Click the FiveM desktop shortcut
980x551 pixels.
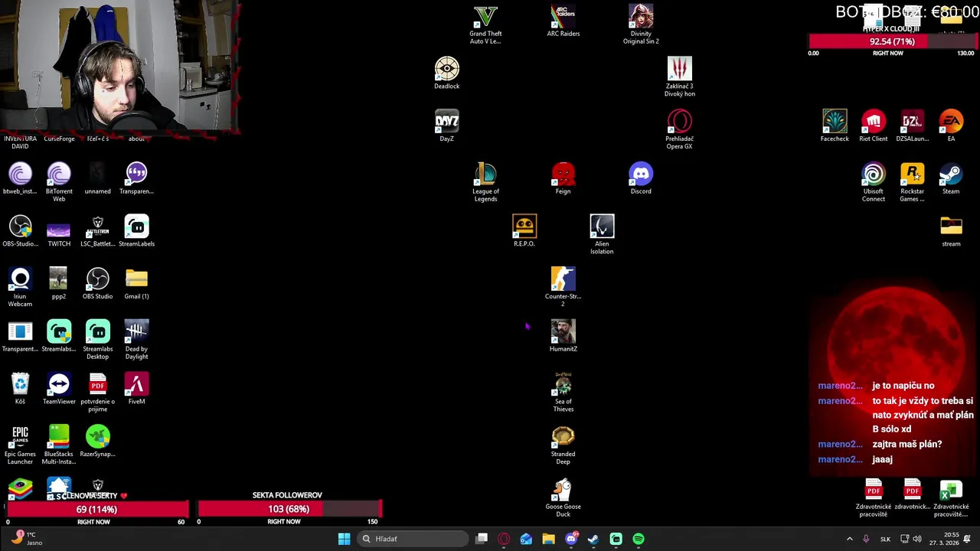click(x=136, y=390)
